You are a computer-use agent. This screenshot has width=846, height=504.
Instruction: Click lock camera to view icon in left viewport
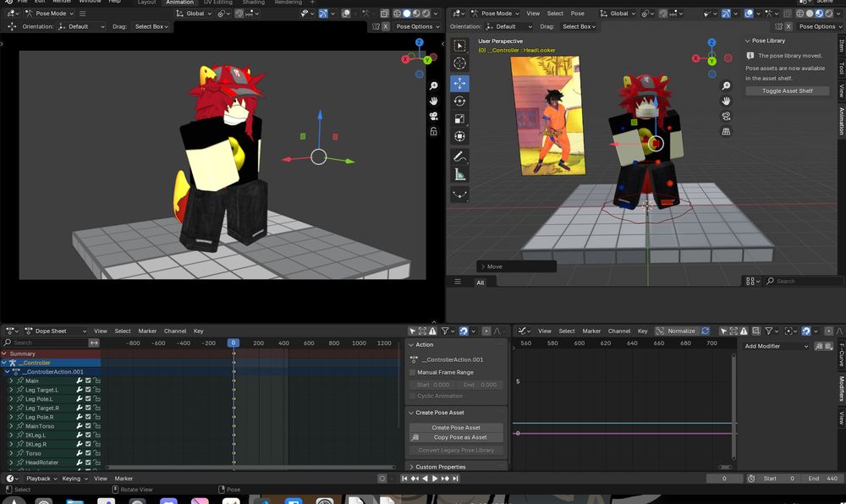433,131
